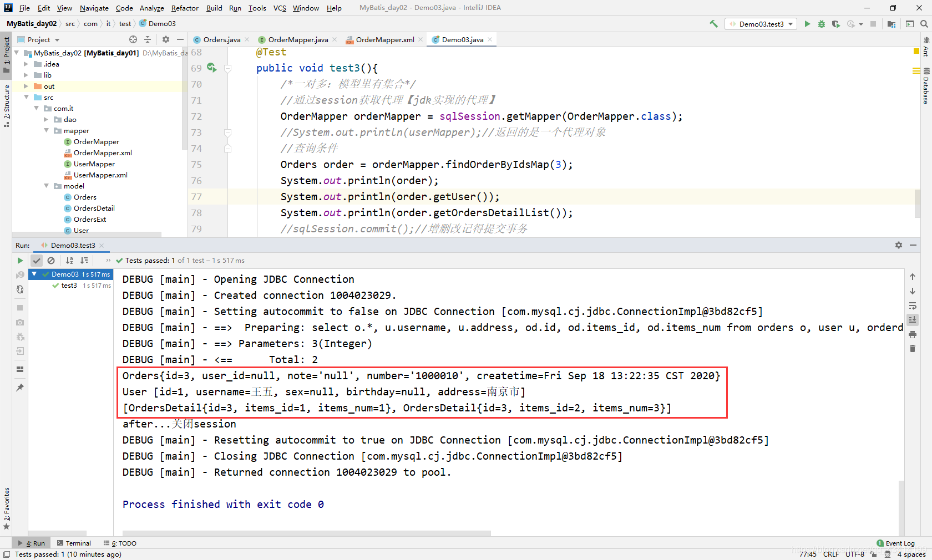Open Demo03.test3 run configuration dropdown
This screenshot has height=560, width=932.
pos(761,24)
